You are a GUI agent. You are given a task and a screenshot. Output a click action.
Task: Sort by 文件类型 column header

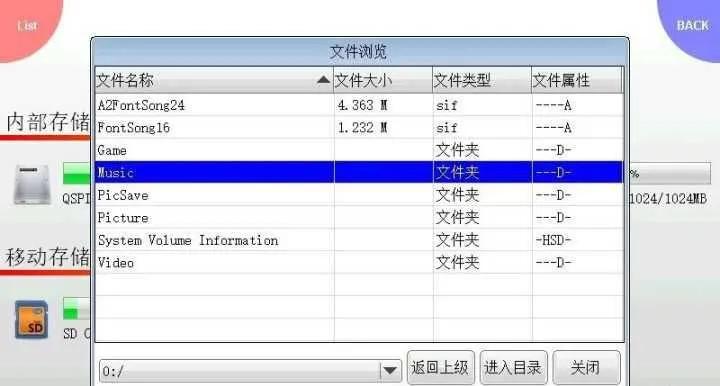click(482, 80)
